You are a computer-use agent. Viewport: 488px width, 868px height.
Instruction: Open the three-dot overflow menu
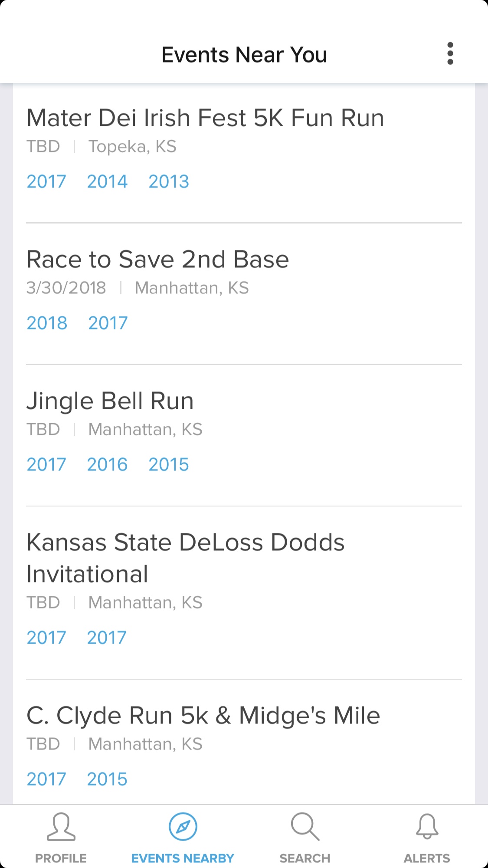tap(450, 54)
